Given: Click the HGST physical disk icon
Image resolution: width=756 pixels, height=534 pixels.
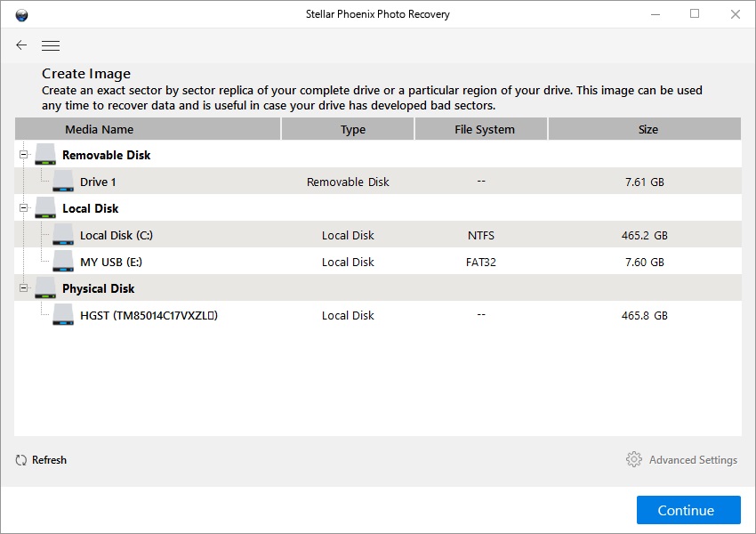Looking at the screenshot, I should (x=62, y=314).
